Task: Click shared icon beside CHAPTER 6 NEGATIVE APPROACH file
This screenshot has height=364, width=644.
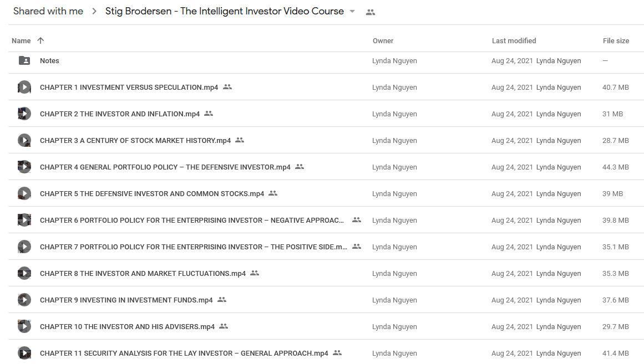Action: pos(357,220)
